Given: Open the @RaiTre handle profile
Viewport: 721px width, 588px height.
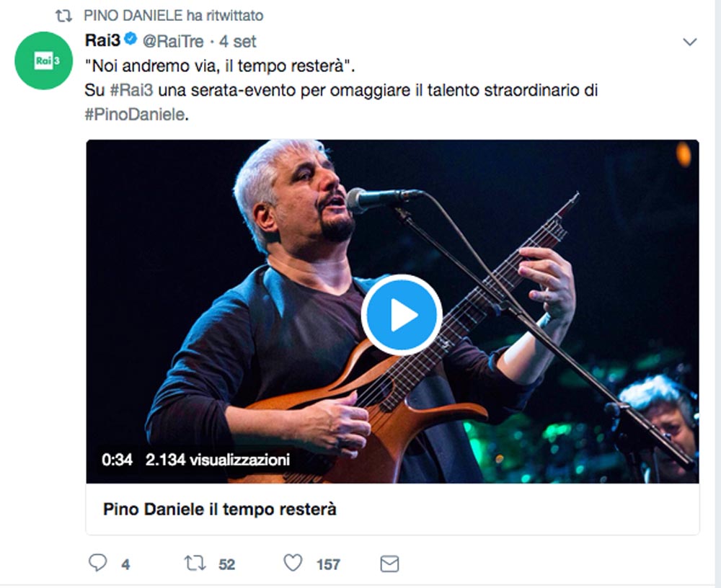Looking at the screenshot, I should [x=173, y=41].
